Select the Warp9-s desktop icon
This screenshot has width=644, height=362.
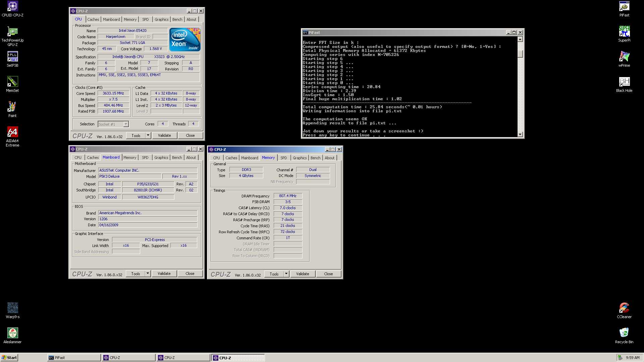(x=12, y=311)
